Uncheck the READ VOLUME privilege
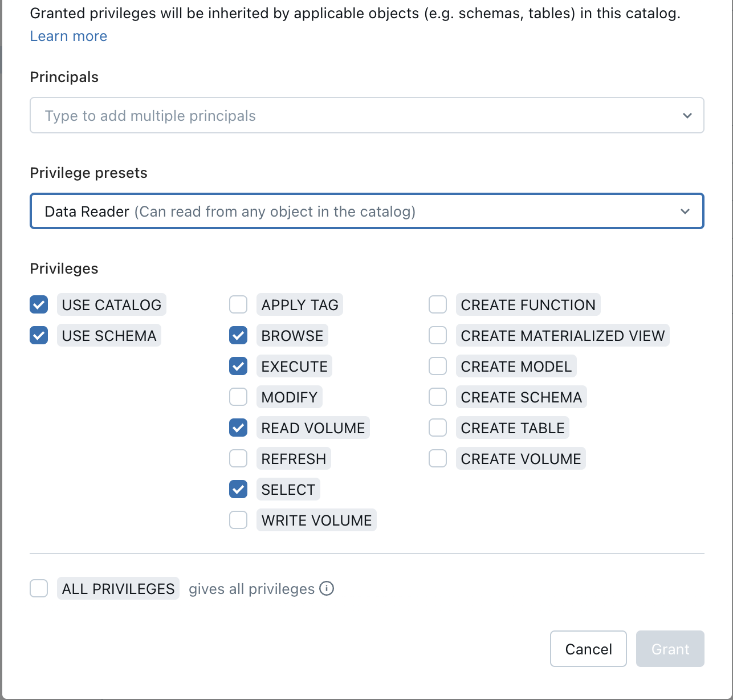 [238, 428]
